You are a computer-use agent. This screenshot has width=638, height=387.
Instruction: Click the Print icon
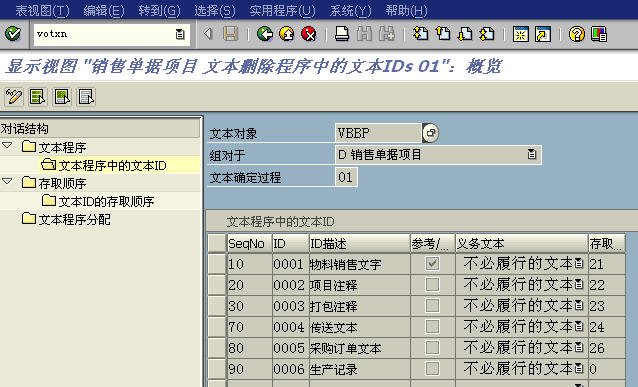click(x=342, y=34)
